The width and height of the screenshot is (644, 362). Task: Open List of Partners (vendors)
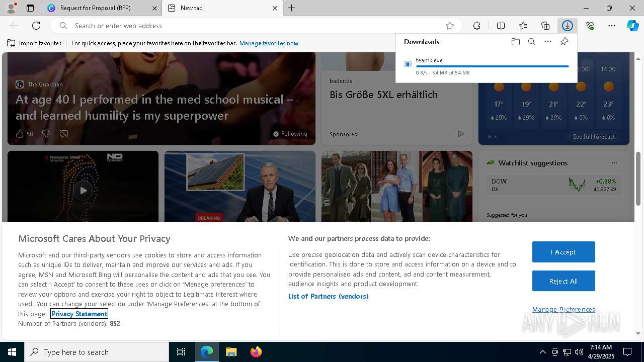click(x=328, y=296)
